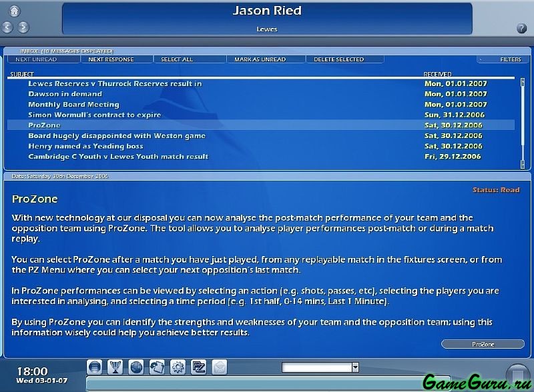Image resolution: width=534 pixels, height=392 pixels.
Task: Click the club name 'Lewes' under the title
Action: [267, 29]
